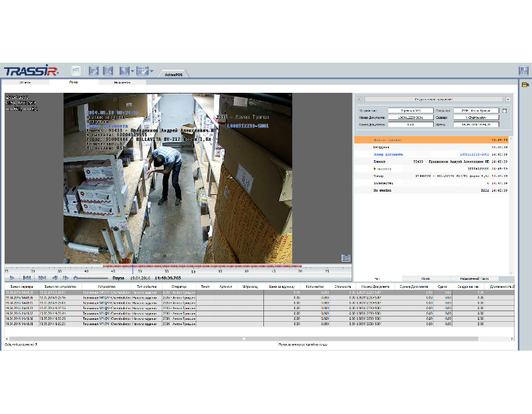This screenshot has height=414, width=532.
Task: Select the Товар receipt row
Action: click(x=431, y=176)
